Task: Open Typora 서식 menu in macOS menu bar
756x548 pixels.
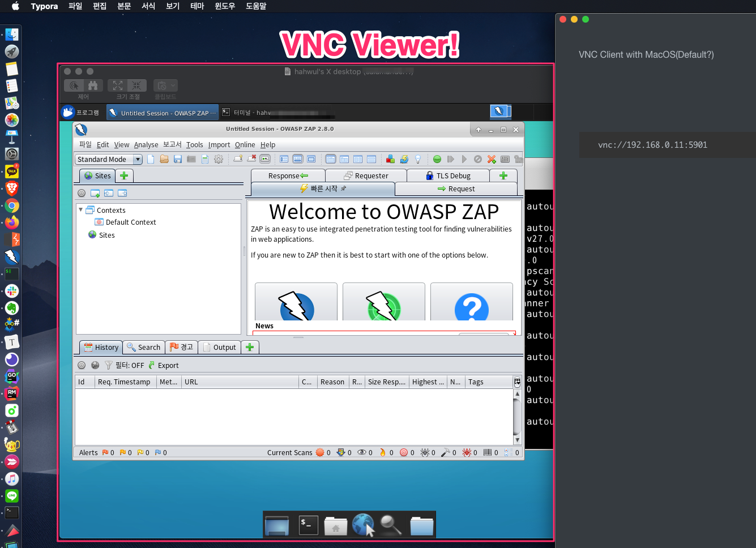Action: [x=148, y=6]
